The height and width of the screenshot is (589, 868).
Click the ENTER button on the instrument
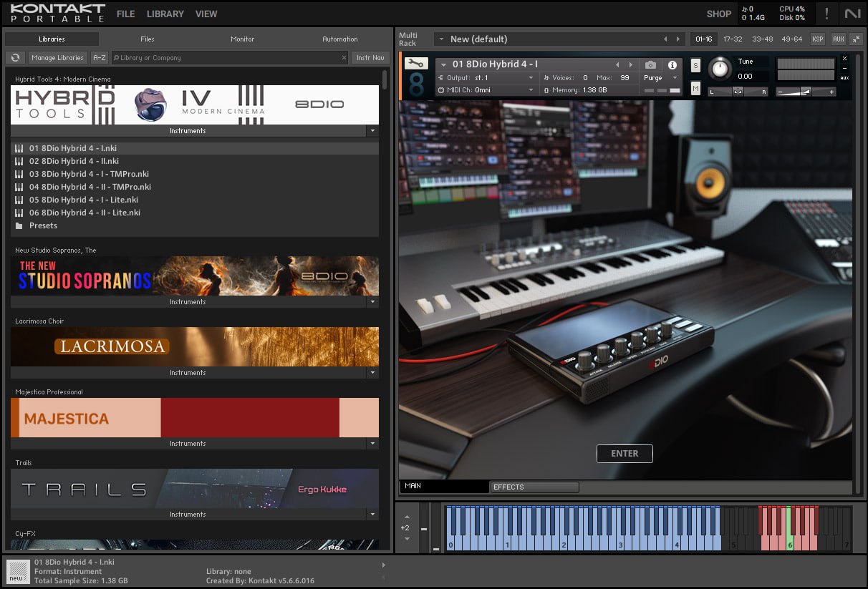tap(625, 454)
